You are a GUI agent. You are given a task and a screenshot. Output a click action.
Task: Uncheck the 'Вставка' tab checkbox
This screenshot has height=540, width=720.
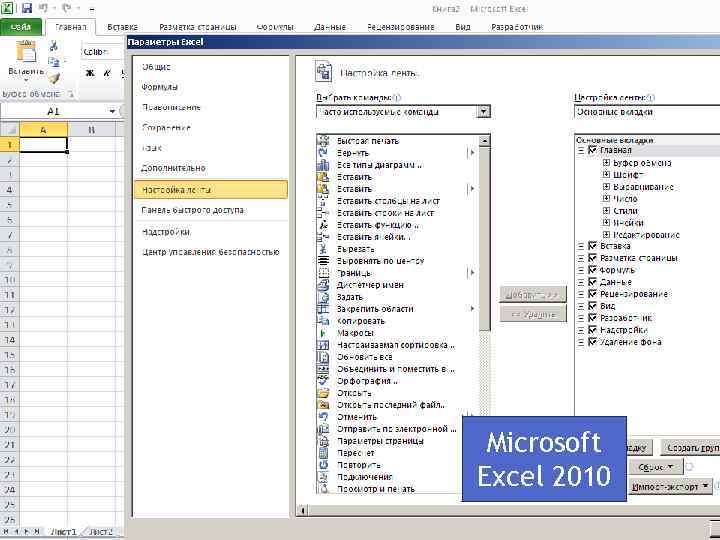[592, 246]
